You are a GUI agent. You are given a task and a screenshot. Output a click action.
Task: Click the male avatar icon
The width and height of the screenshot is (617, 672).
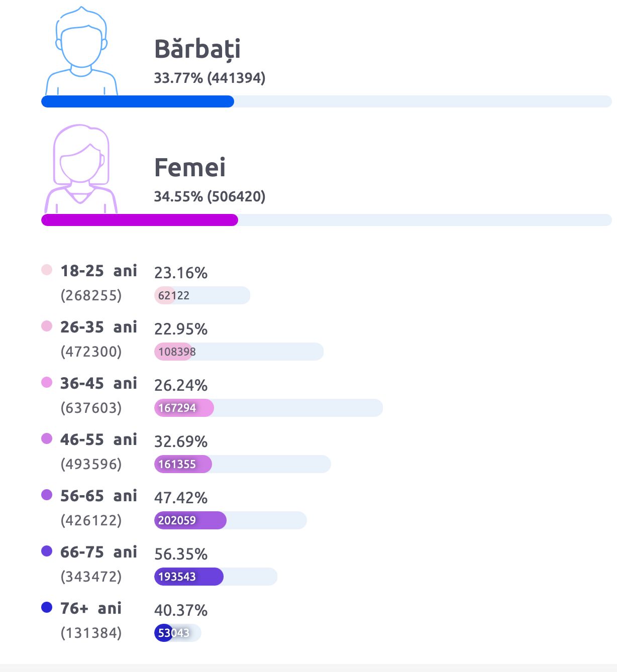pos(81,51)
